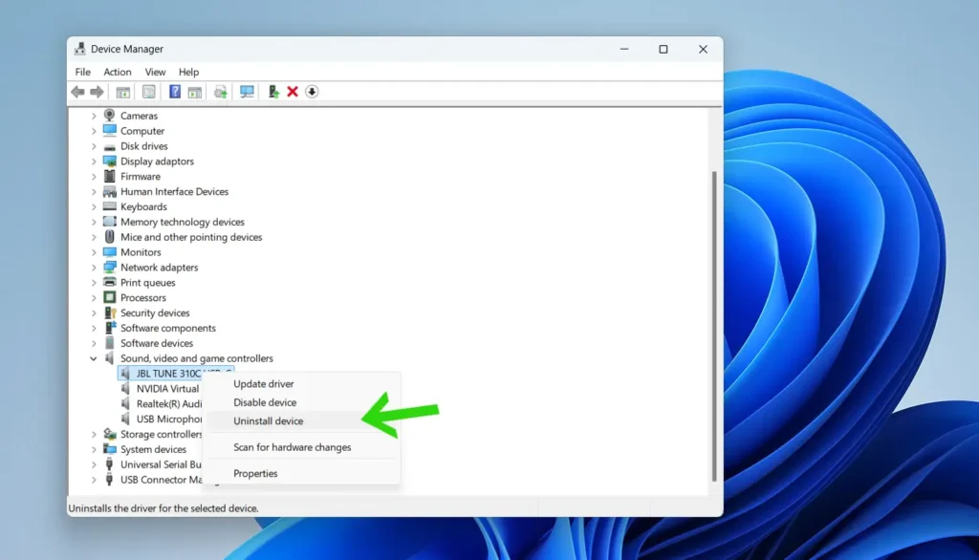Open Help using the toolbar question mark icon

(175, 91)
